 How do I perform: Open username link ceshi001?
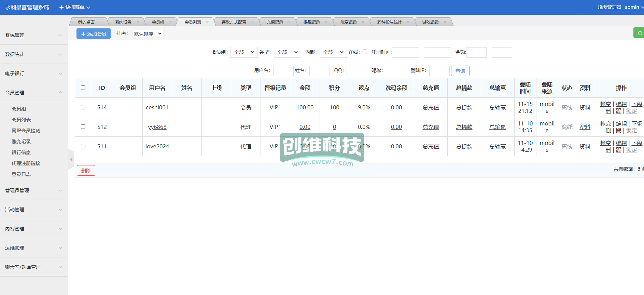(x=157, y=107)
